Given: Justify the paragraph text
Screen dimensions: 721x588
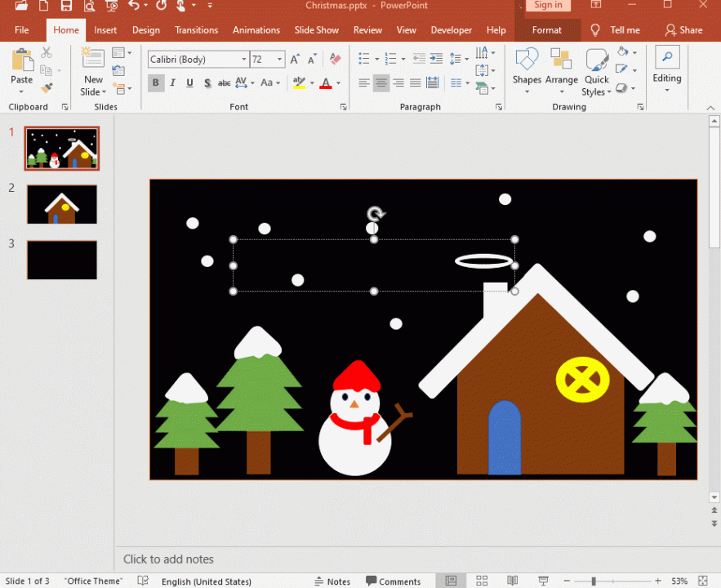Looking at the screenshot, I should [416, 82].
